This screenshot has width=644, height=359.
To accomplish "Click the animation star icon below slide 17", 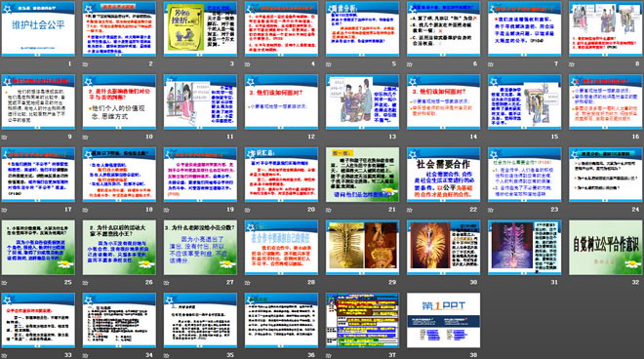I will pyautogui.click(x=4, y=210).
